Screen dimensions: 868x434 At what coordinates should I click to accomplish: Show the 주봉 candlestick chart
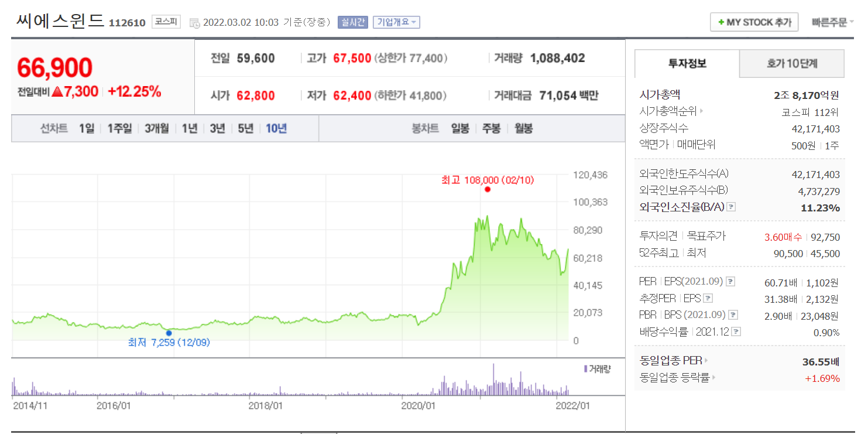(x=491, y=128)
